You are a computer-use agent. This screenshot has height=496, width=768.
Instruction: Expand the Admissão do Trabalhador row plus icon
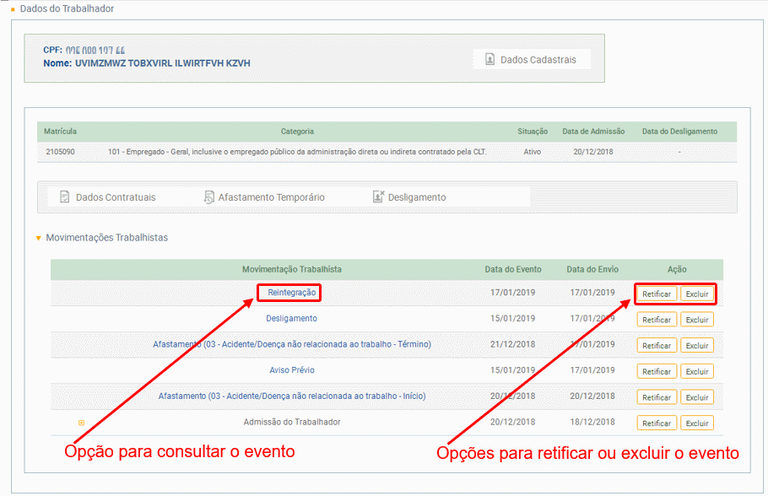pyautogui.click(x=81, y=423)
